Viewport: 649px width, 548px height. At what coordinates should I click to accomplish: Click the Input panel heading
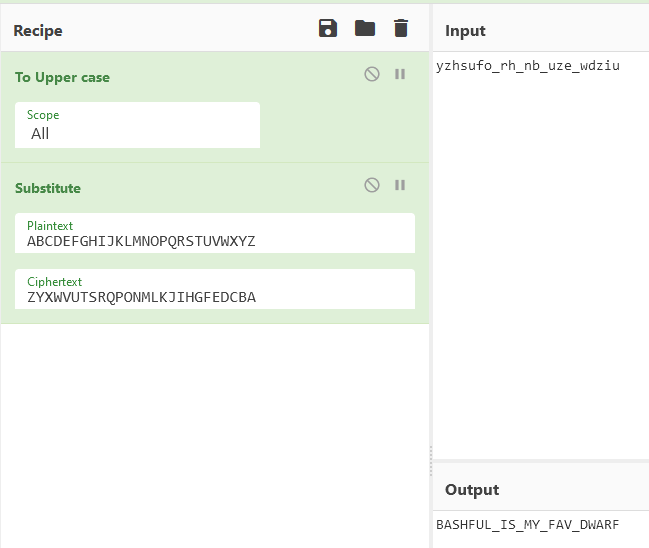click(x=465, y=31)
